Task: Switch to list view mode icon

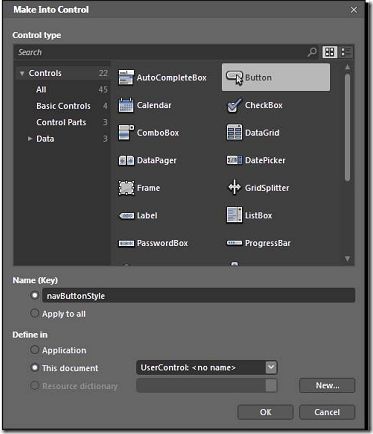Action: 346,52
